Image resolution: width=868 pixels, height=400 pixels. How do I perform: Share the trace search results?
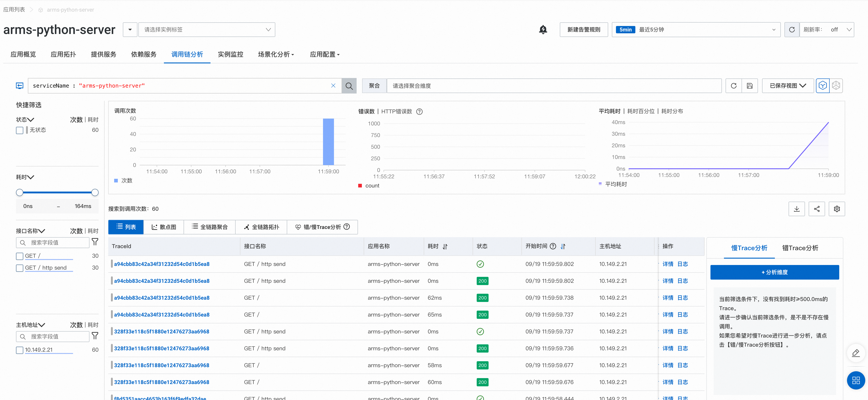tap(817, 209)
